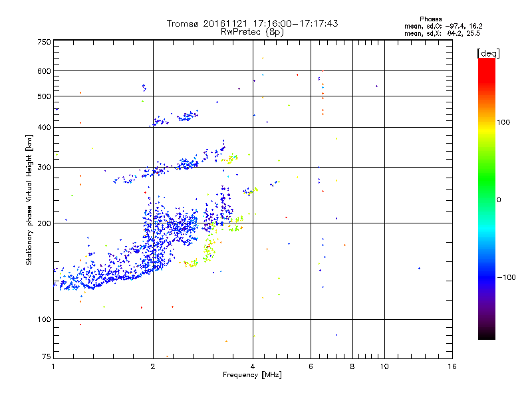Click the y-axis tick label '600'

(x=44, y=71)
